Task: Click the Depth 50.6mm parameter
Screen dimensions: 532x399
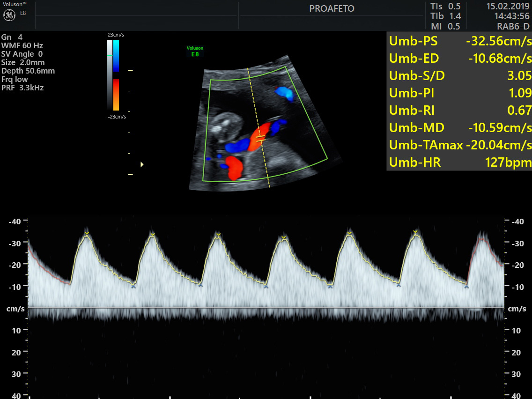Action: (x=28, y=71)
